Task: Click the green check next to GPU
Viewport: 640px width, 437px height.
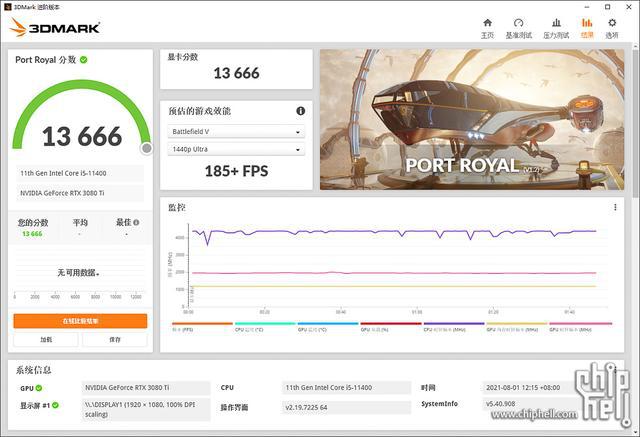Action: point(39,388)
